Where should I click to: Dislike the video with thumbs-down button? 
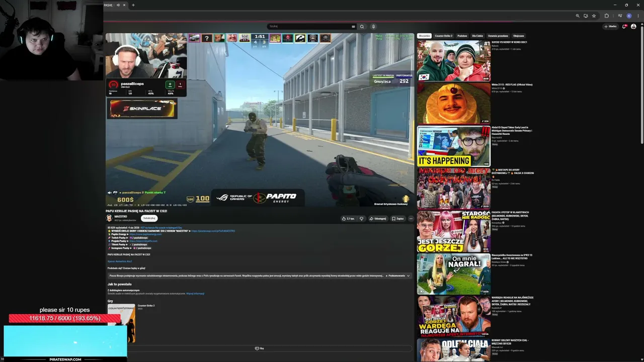tap(361, 219)
